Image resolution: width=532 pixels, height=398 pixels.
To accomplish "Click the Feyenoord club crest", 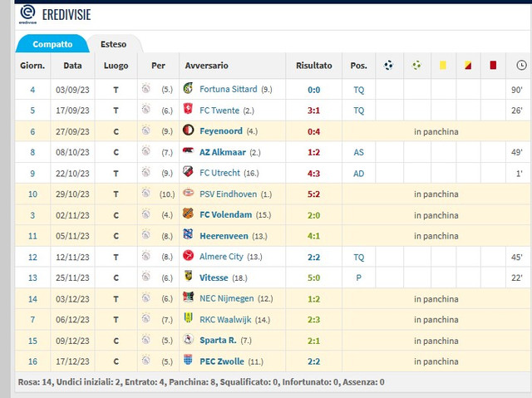I will pos(188,130).
